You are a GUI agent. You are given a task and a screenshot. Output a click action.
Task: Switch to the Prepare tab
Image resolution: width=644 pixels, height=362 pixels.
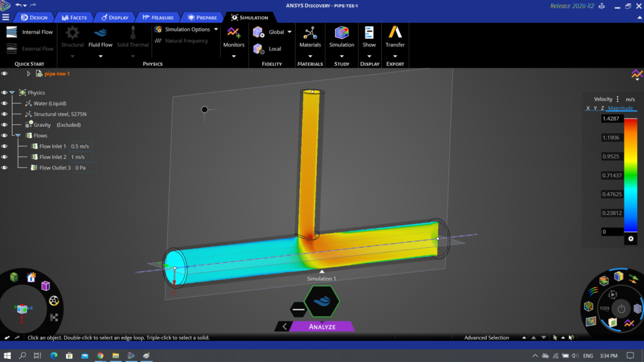tap(202, 18)
